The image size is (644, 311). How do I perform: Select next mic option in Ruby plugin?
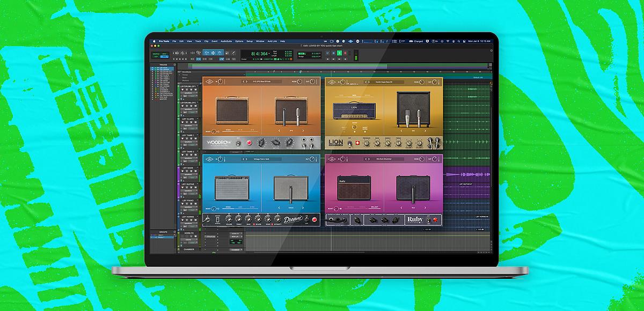(x=425, y=208)
